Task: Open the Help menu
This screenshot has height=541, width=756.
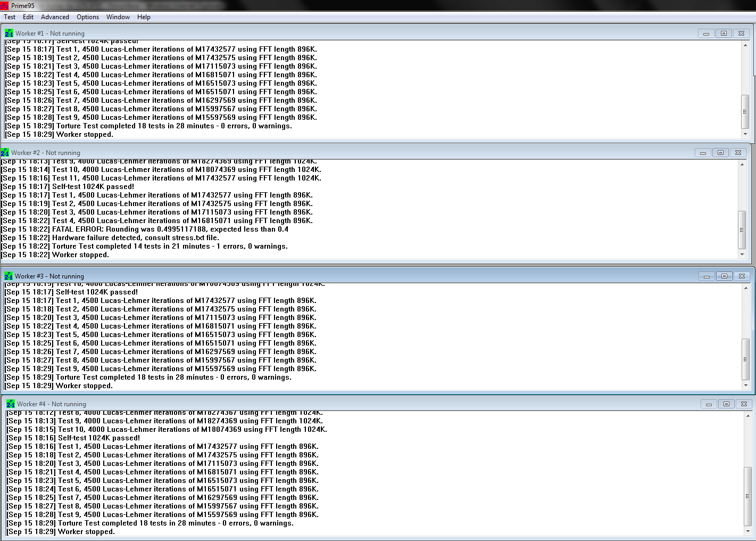Action: click(144, 17)
